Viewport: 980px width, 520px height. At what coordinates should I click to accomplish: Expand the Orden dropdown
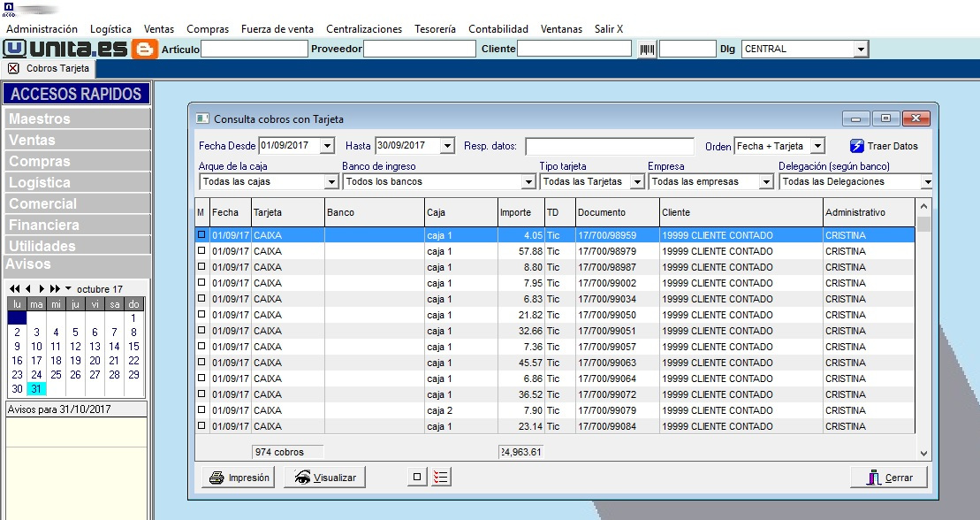817,146
